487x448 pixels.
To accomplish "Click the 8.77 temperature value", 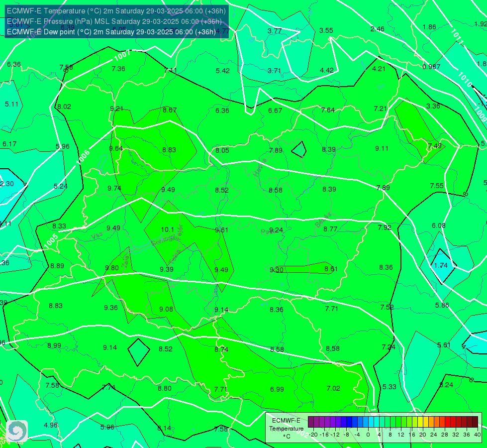I will click(x=330, y=229).
